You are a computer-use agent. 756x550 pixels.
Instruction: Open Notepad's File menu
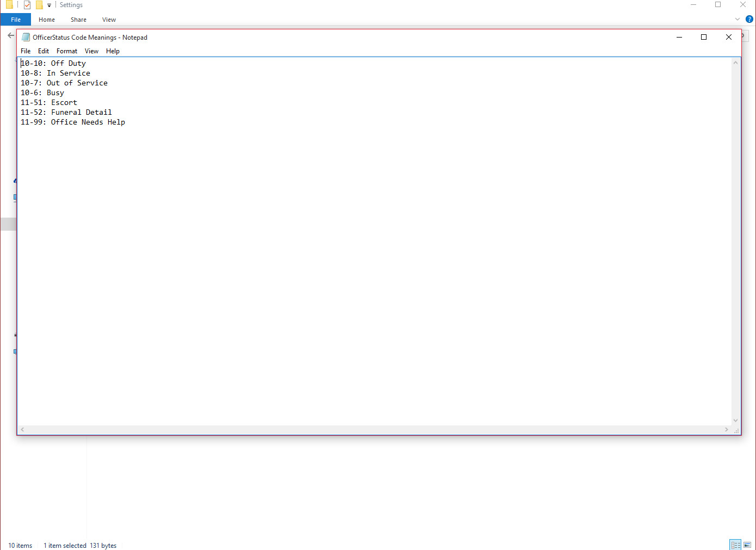26,51
